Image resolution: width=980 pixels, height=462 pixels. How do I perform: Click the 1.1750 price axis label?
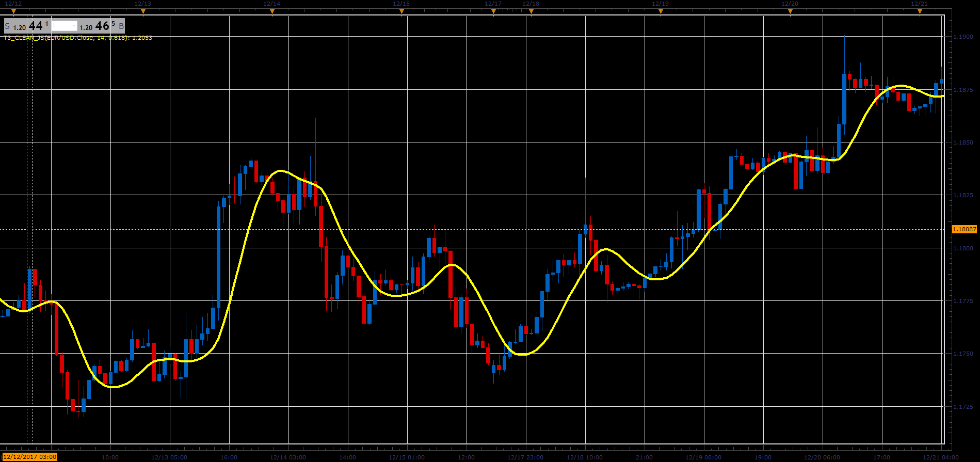(963, 354)
